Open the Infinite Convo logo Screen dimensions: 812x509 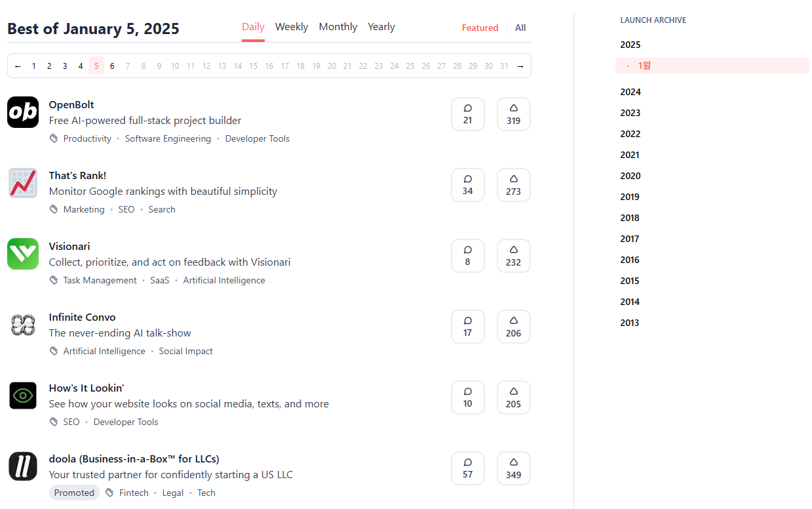click(x=23, y=325)
